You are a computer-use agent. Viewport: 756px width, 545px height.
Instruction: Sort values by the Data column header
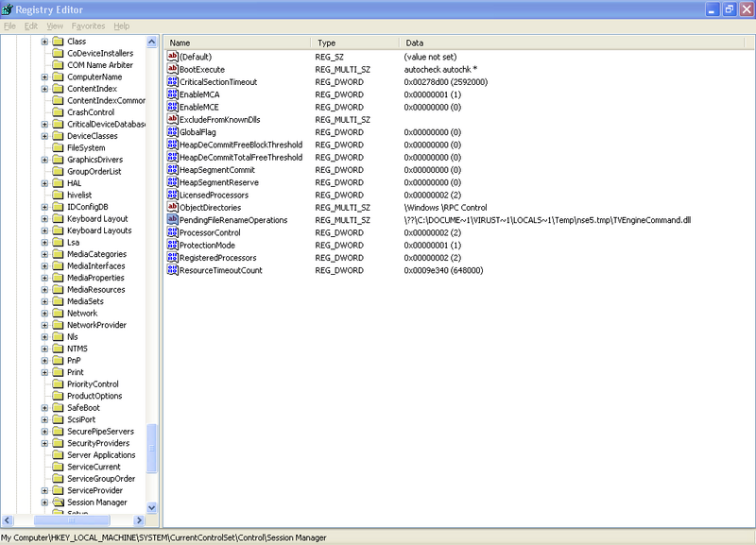573,43
